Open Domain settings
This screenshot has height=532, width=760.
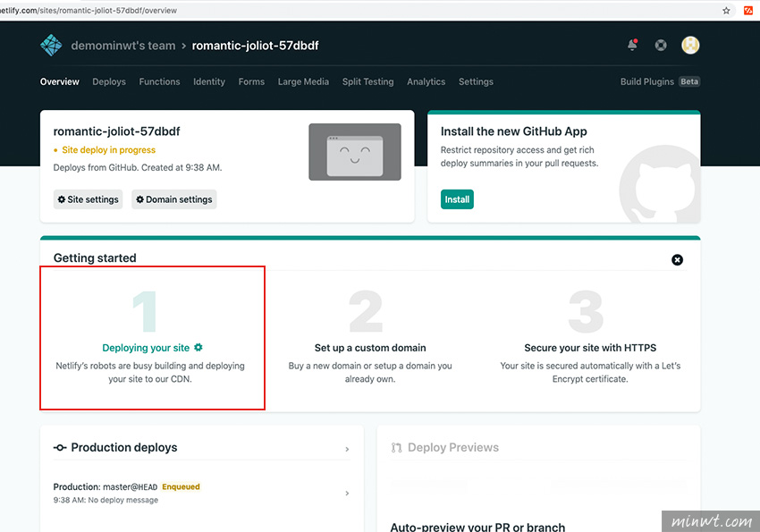pos(174,199)
